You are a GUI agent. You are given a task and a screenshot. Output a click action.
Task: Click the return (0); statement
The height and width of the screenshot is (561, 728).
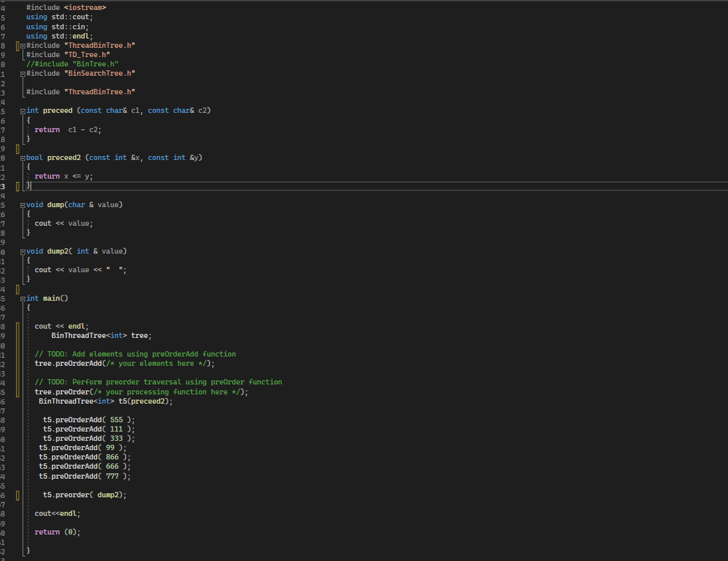pyautogui.click(x=57, y=532)
